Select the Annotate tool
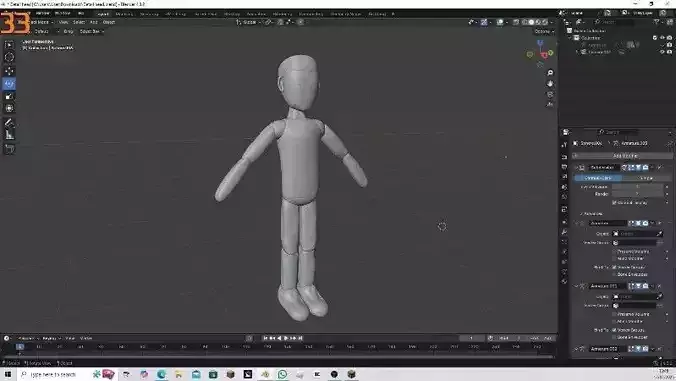 9,123
